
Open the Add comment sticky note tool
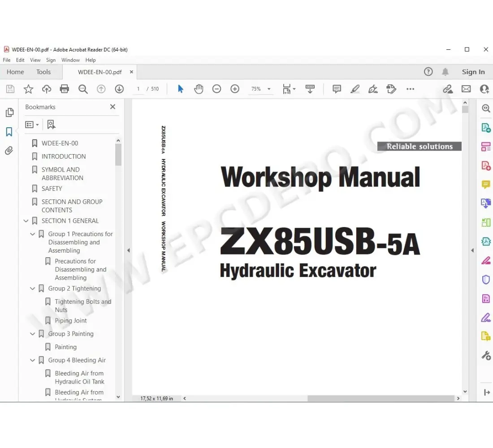(337, 89)
